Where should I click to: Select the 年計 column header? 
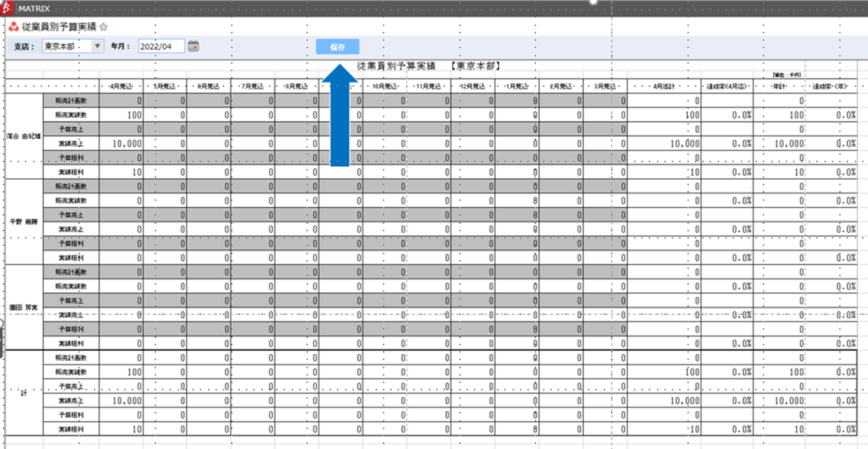pyautogui.click(x=779, y=86)
